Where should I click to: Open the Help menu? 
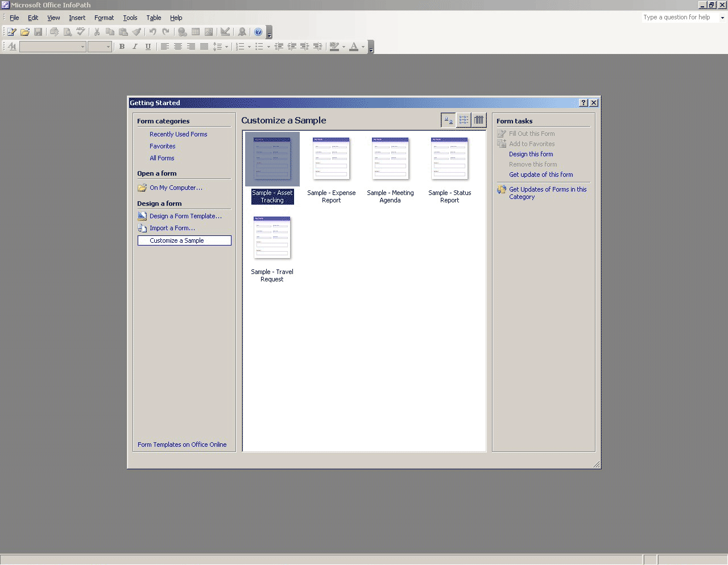tap(176, 18)
